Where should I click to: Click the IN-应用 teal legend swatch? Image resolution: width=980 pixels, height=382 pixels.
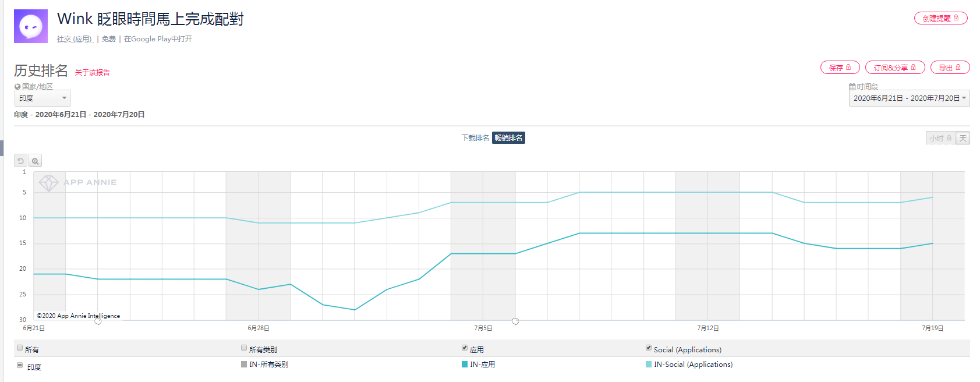[465, 365]
